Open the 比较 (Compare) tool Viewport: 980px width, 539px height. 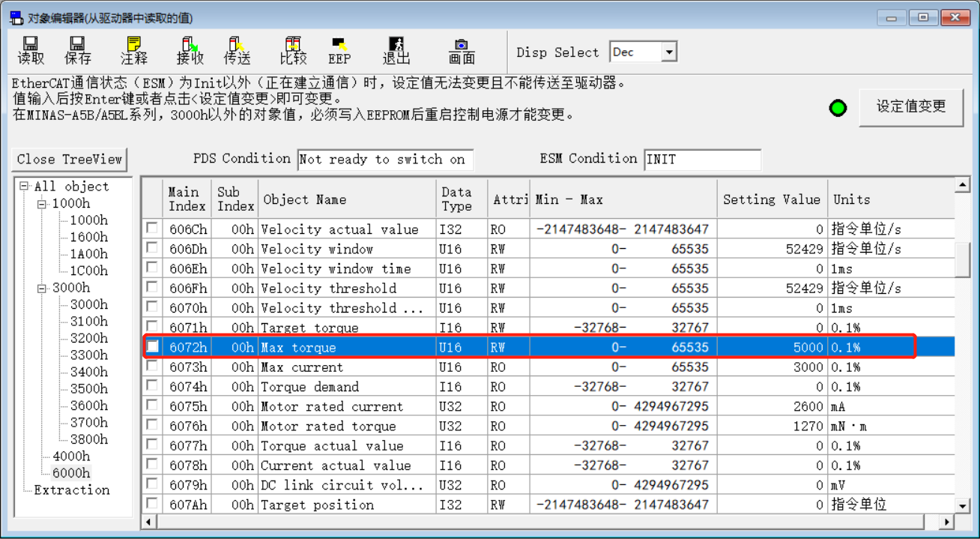pyautogui.click(x=293, y=50)
